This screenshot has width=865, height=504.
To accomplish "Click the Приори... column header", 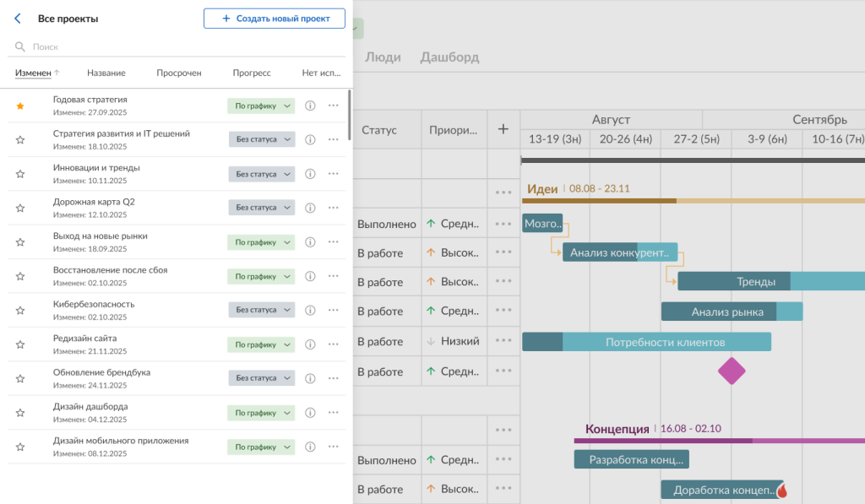I will [453, 130].
